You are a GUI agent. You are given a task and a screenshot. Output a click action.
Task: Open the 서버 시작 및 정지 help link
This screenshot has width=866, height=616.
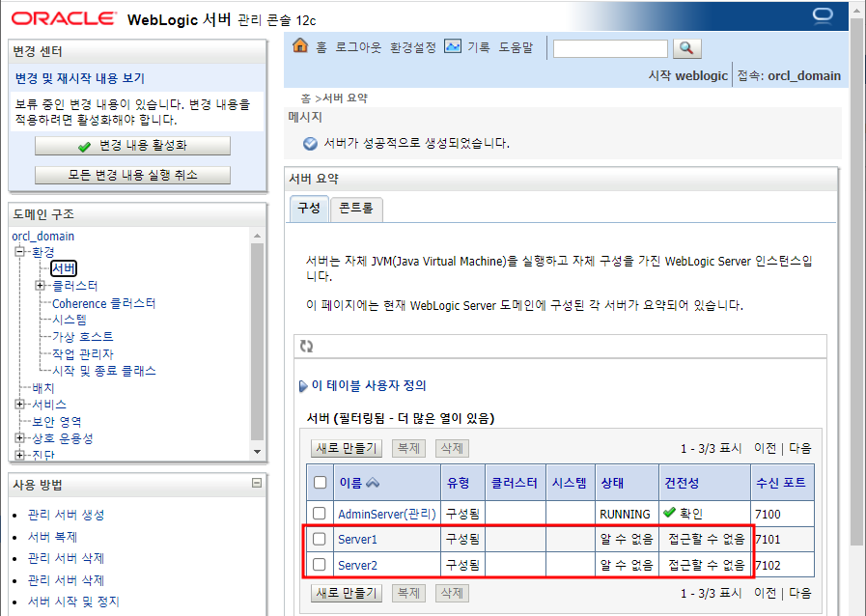73,602
